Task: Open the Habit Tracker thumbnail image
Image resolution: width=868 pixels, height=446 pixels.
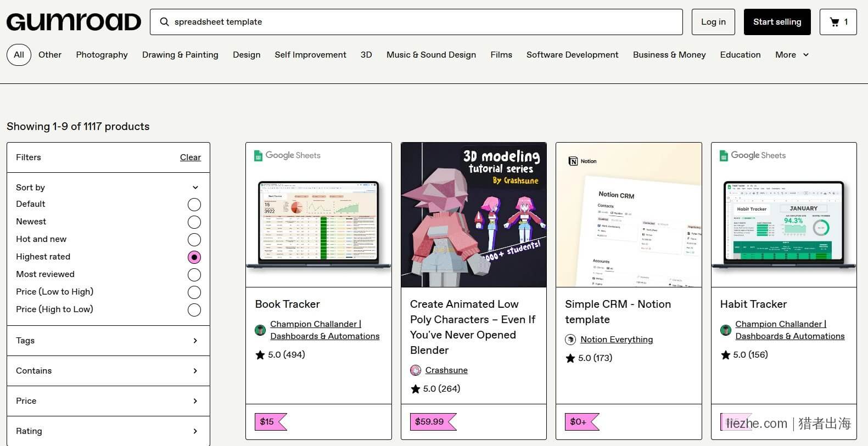Action: point(784,215)
